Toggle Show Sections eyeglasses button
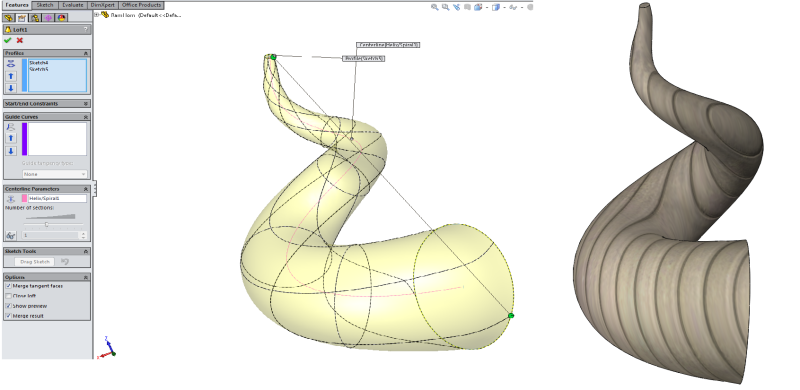Viewport: 800px width, 390px height. coord(10,235)
